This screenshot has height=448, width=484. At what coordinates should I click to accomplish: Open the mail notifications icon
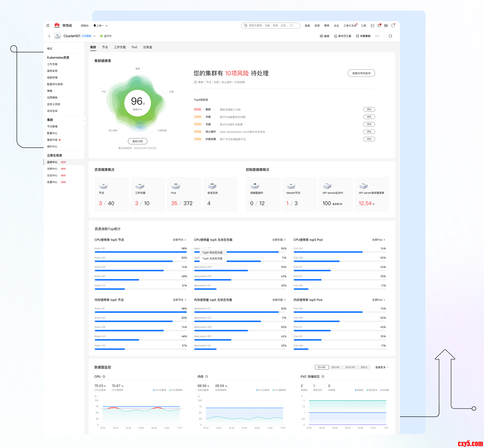click(379, 25)
